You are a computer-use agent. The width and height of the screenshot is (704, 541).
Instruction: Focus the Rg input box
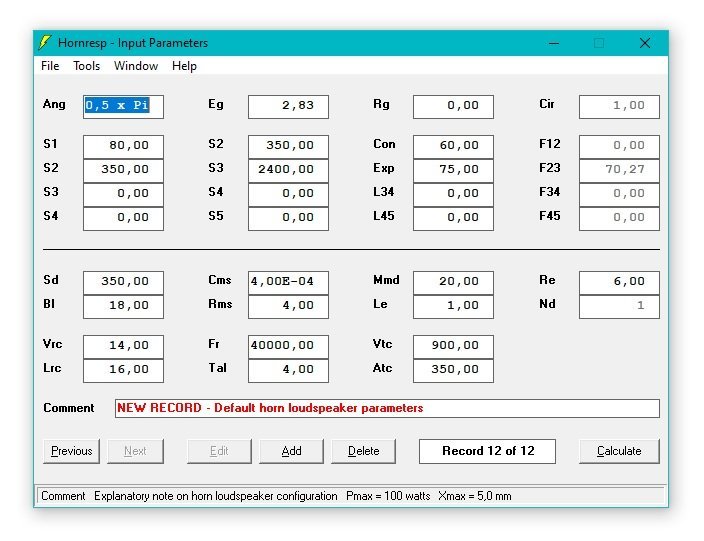453,106
